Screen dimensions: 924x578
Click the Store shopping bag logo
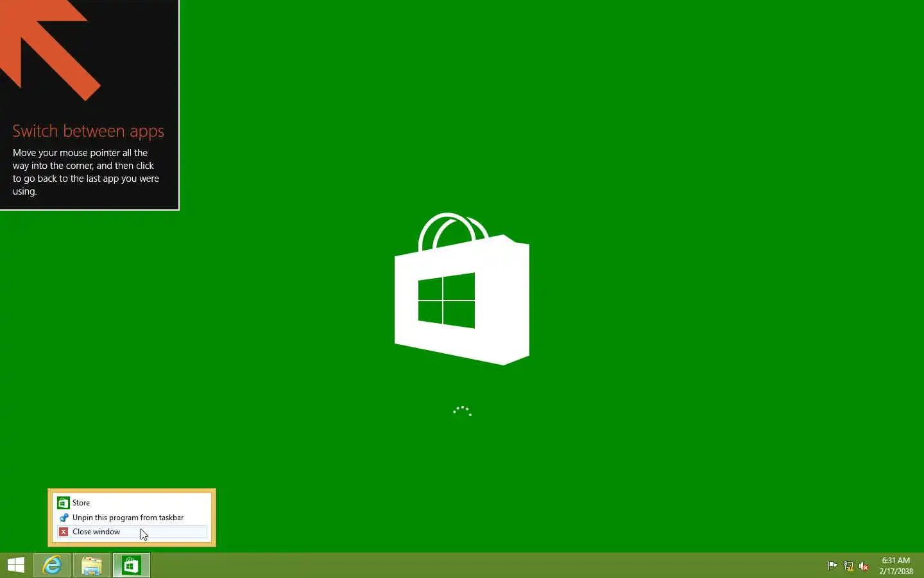(462, 289)
